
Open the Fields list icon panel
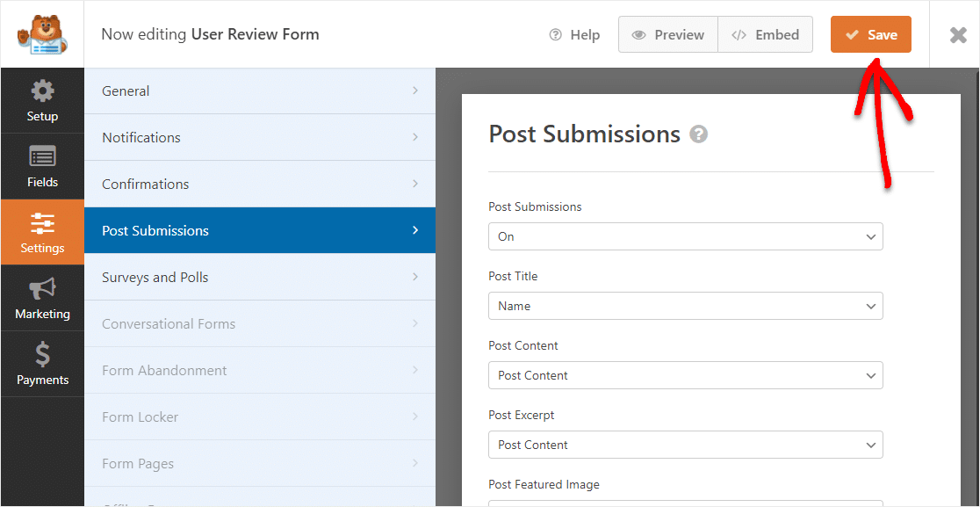pyautogui.click(x=42, y=166)
